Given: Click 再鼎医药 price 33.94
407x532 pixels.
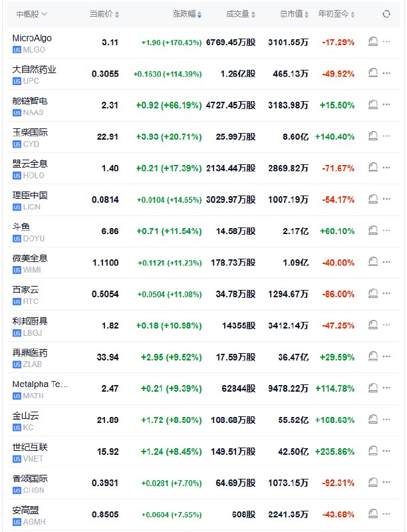Looking at the screenshot, I should (108, 357).
